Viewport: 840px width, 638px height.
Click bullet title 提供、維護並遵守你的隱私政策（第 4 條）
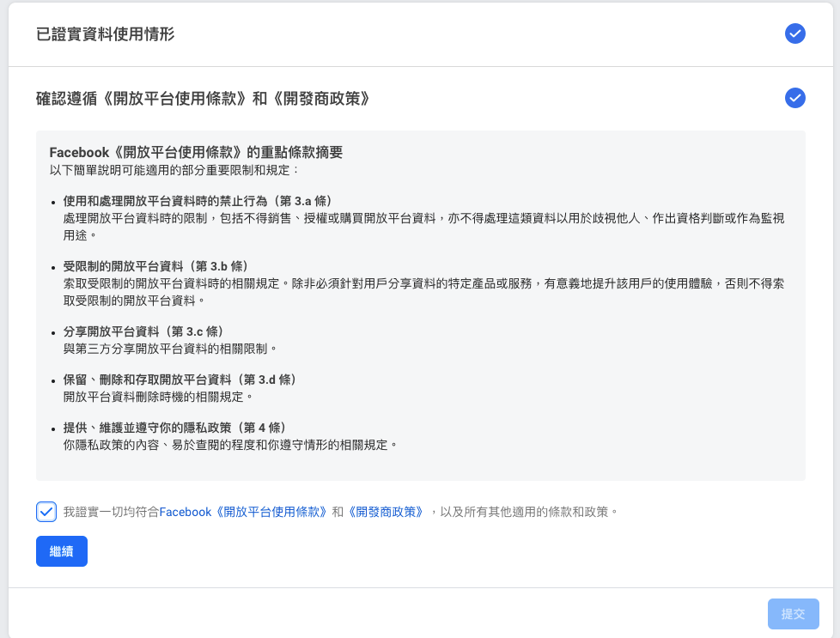coord(174,428)
